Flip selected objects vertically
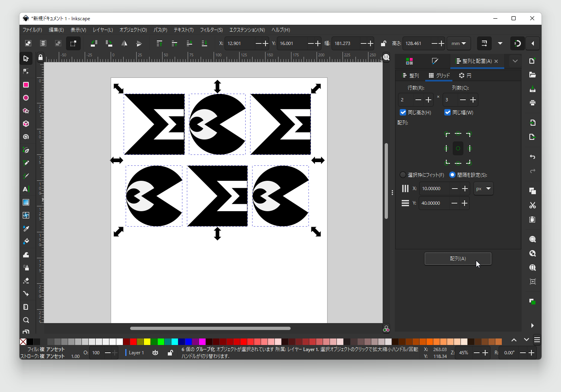 [139, 43]
